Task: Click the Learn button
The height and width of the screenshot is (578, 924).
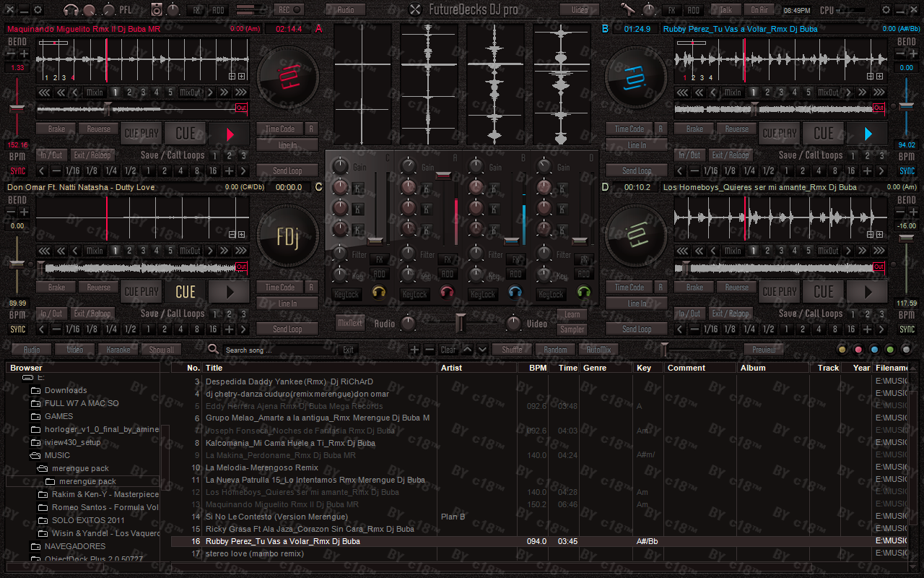Action: pos(572,314)
